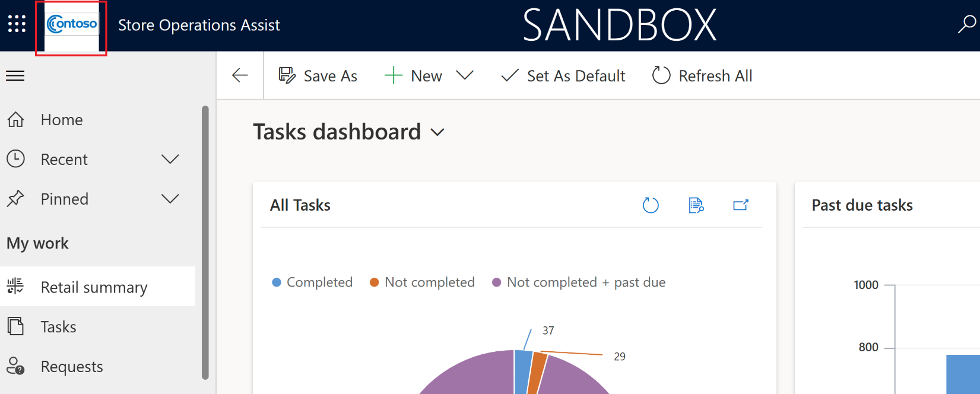Open search via magnifier icon
This screenshot has height=394, width=980.
click(966, 24)
